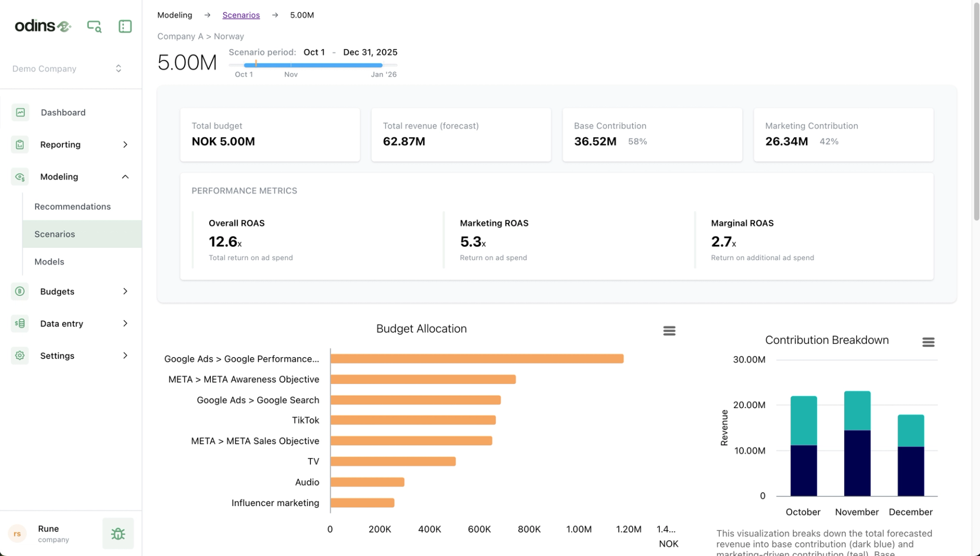The height and width of the screenshot is (556, 980).
Task: Click the search icon beside the logo
Action: 94,26
